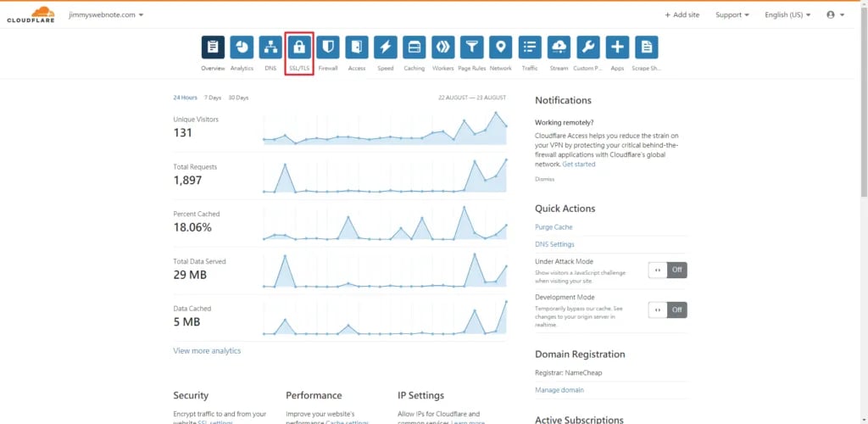Click the Performance section heading

314,395
